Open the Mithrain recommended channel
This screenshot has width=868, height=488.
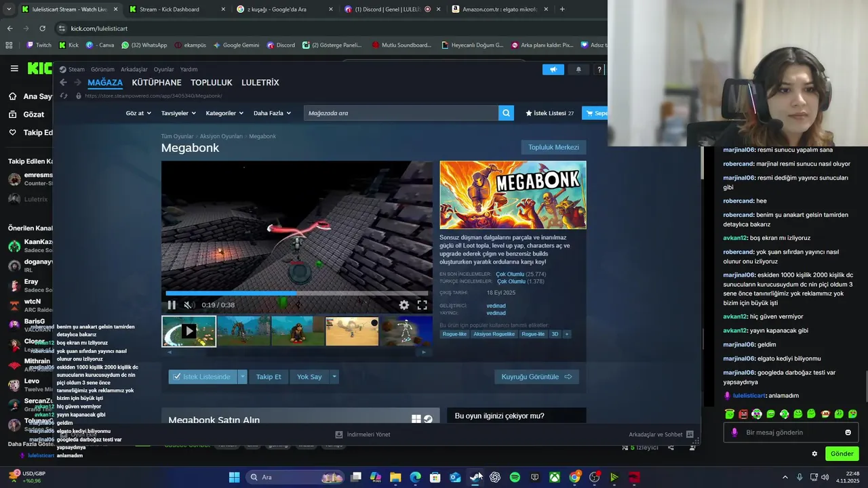click(x=30, y=365)
